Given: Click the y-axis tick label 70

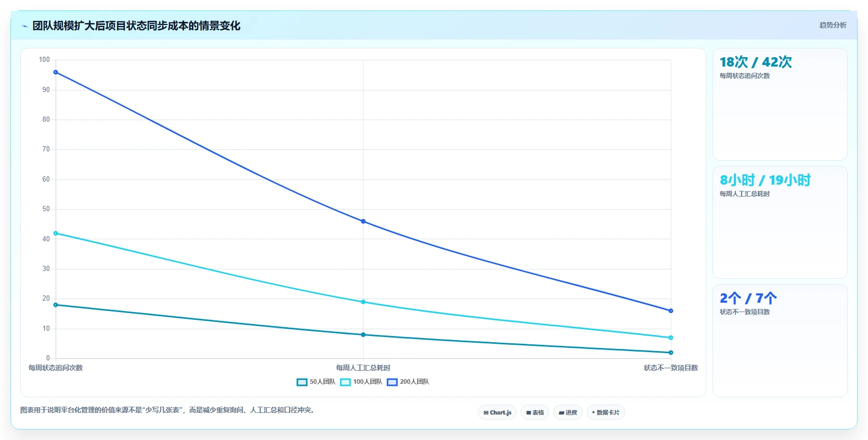Looking at the screenshot, I should tap(46, 149).
